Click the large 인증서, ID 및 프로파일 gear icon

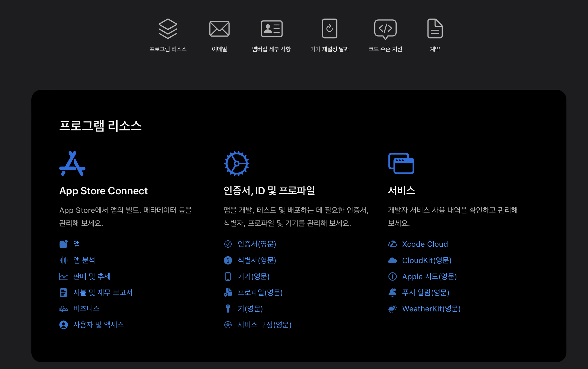pyautogui.click(x=236, y=163)
